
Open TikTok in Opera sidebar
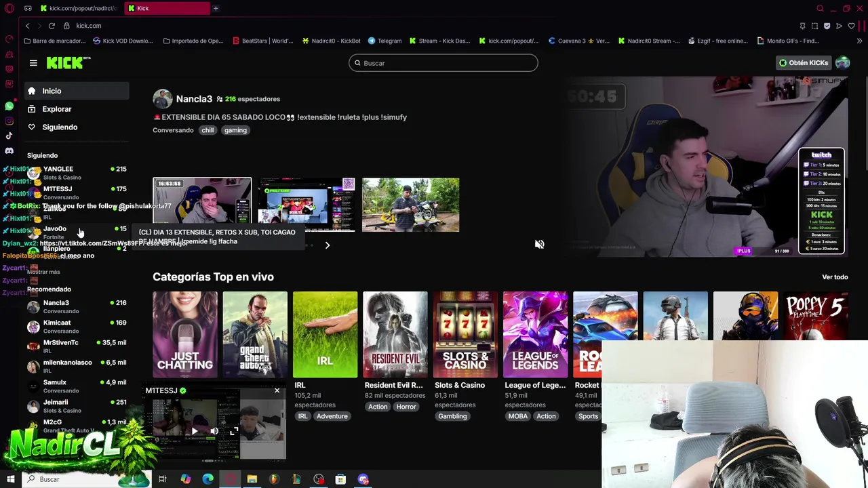[x=9, y=136]
